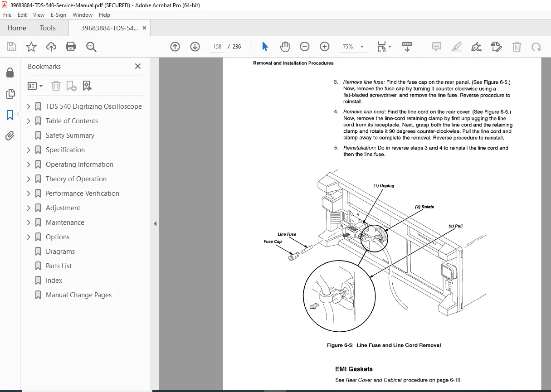This screenshot has width=551, height=392.
Task: Go to previous page arrow
Action: tap(175, 47)
